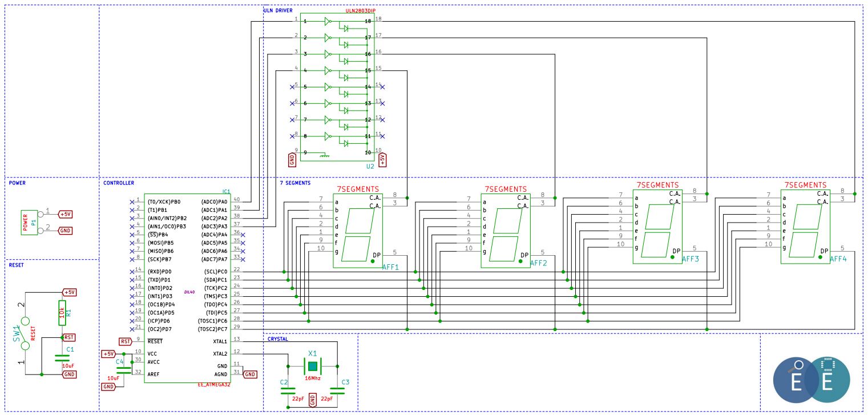Select the C3 capacitor symbol
The image size is (868, 415).
pos(338,391)
